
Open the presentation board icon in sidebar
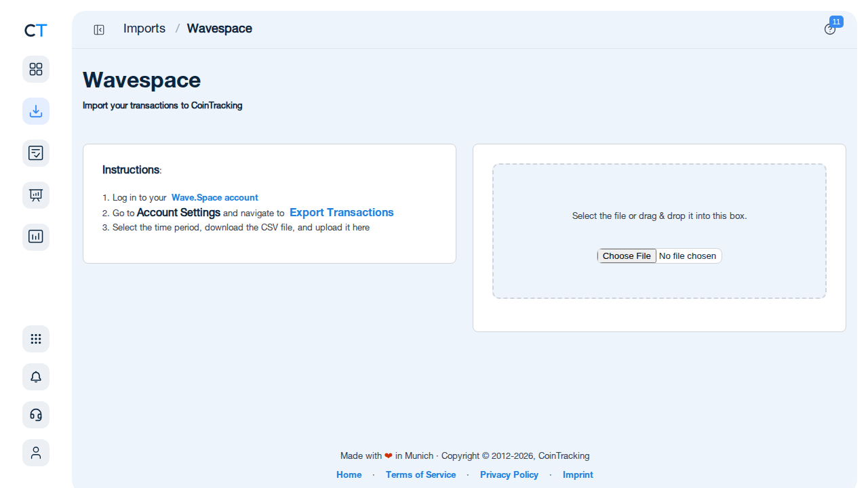[36, 195]
